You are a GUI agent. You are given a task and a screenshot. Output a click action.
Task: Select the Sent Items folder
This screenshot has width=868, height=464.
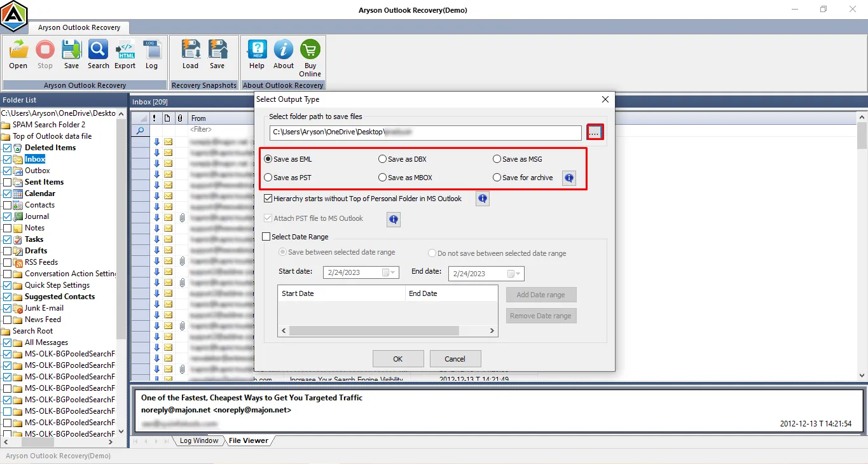(44, 182)
